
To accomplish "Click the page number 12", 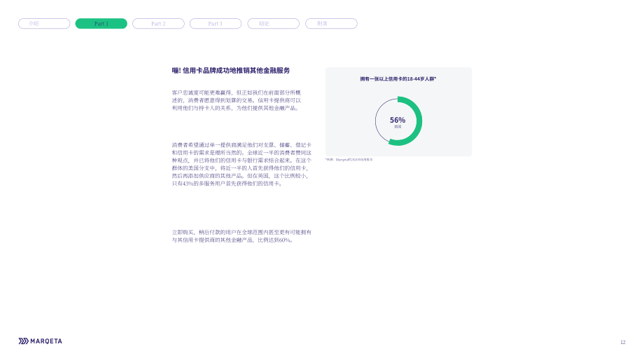I will click(622, 342).
